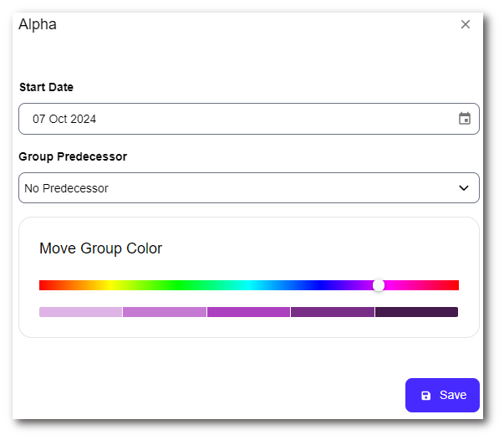Pick green on the hue slider
The width and height of the screenshot is (504, 440).
[179, 285]
